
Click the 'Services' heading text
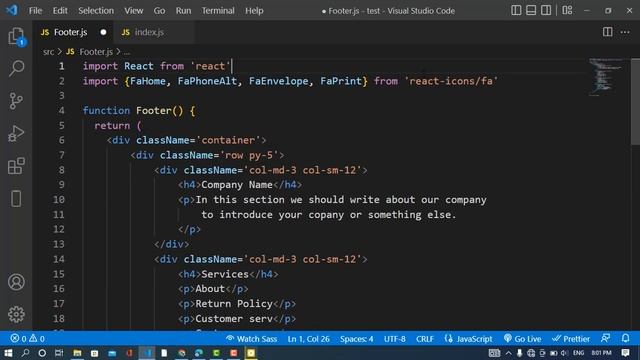pyautogui.click(x=225, y=274)
